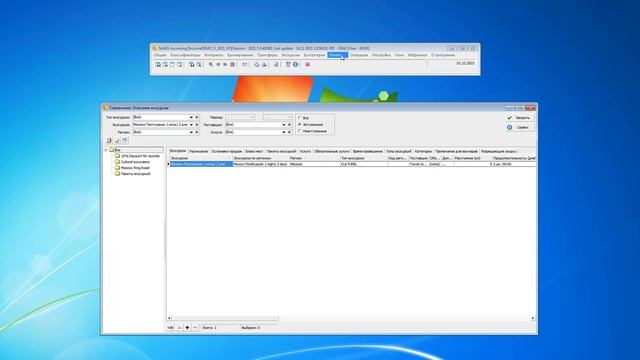Switch to the Обязательные услуги tab
The image size is (640, 360).
[332, 151]
